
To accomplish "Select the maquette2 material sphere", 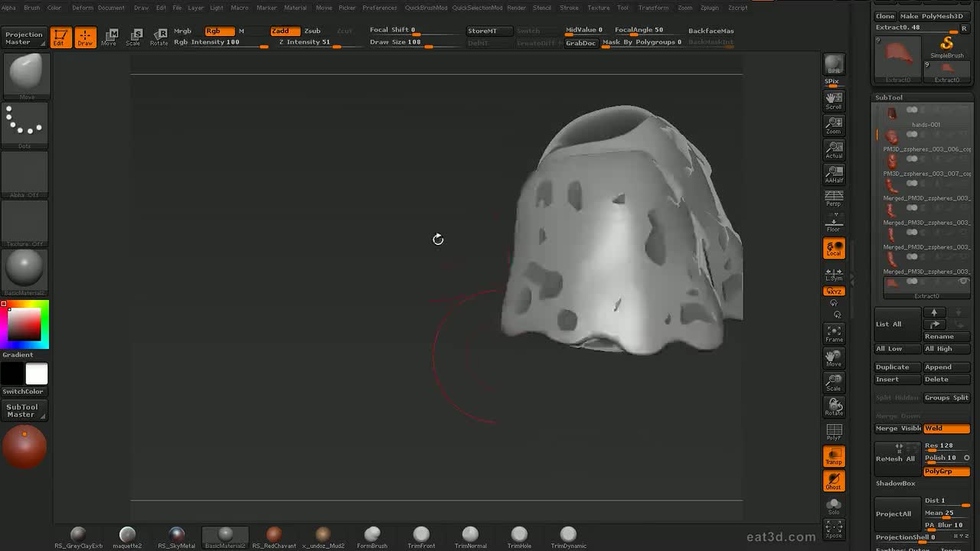I will point(127,537).
